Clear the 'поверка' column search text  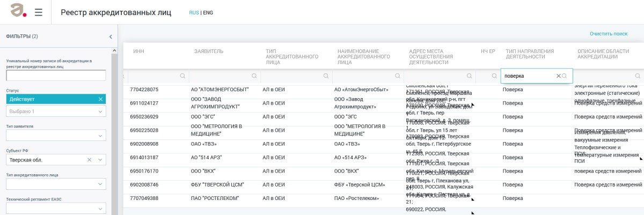[x=558, y=76]
